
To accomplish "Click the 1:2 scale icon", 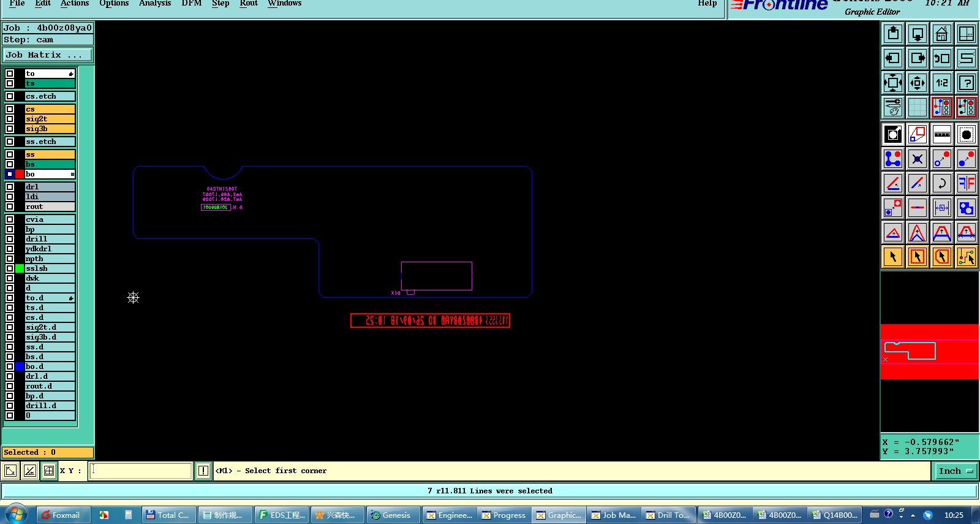I will pos(942,83).
